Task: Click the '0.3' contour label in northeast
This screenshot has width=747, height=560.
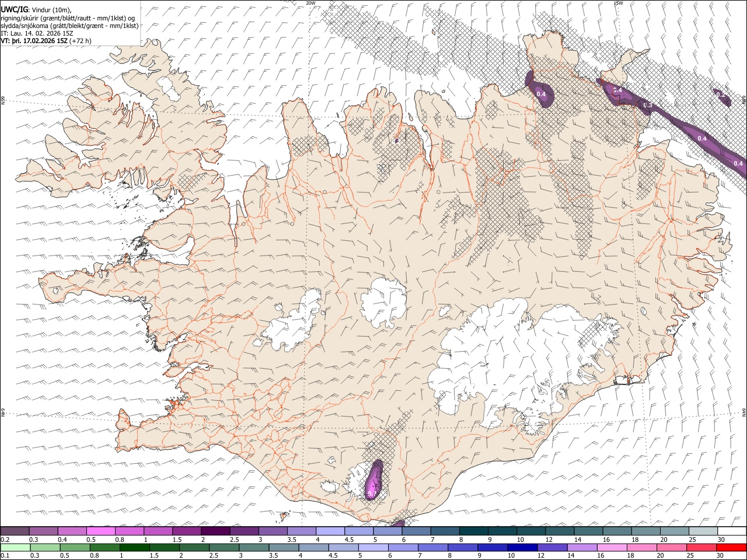Action: point(647,106)
